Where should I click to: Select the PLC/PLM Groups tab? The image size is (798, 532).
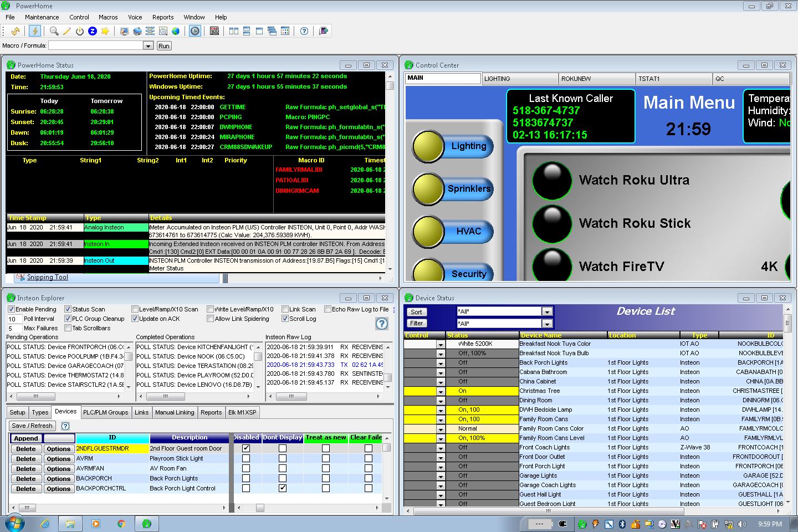(x=105, y=412)
